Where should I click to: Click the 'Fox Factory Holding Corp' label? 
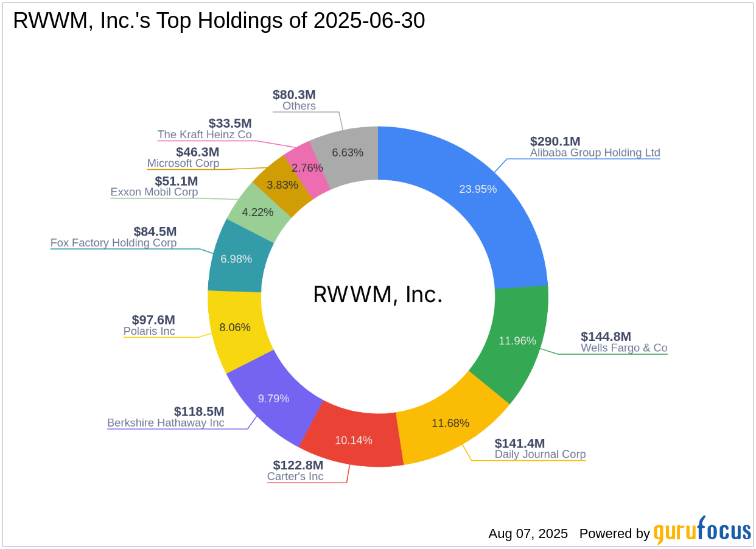pos(113,243)
